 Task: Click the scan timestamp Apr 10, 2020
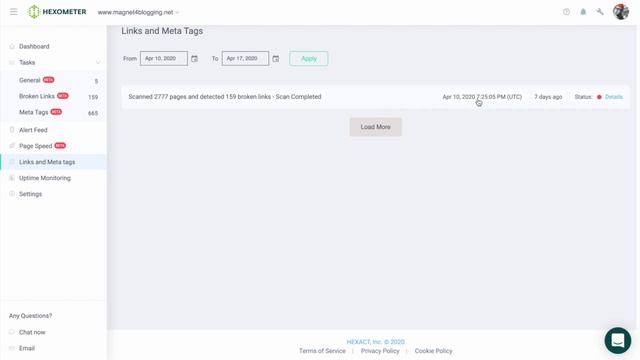click(x=482, y=97)
